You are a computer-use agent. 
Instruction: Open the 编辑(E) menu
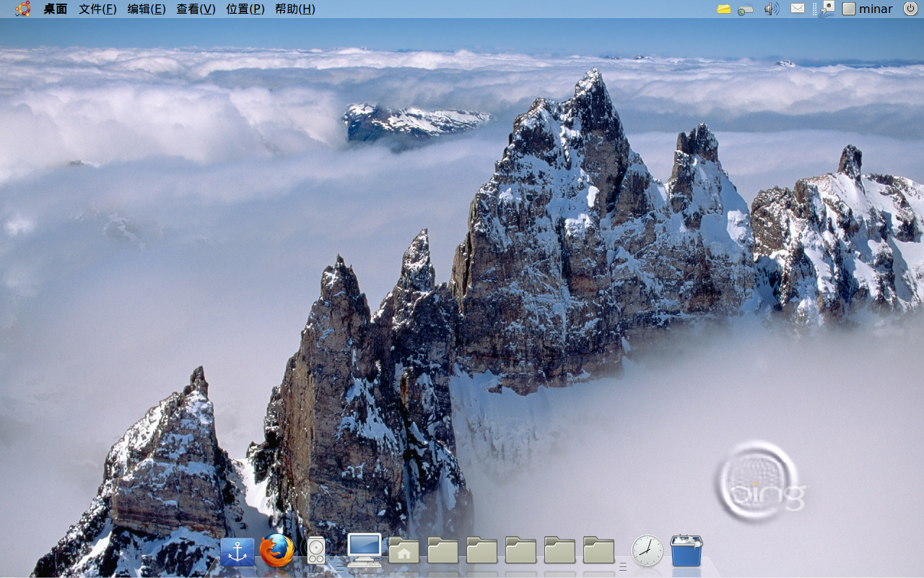tap(147, 9)
